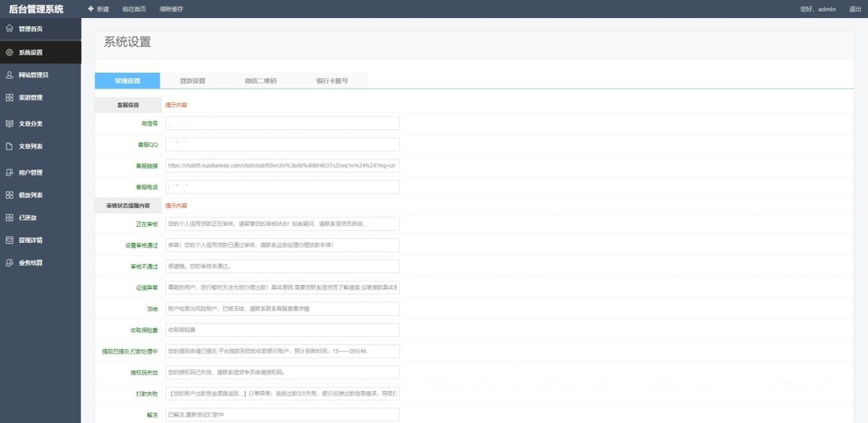Switch to the 银行卡账号 tab
The width and height of the screenshot is (868, 423).
(x=332, y=81)
